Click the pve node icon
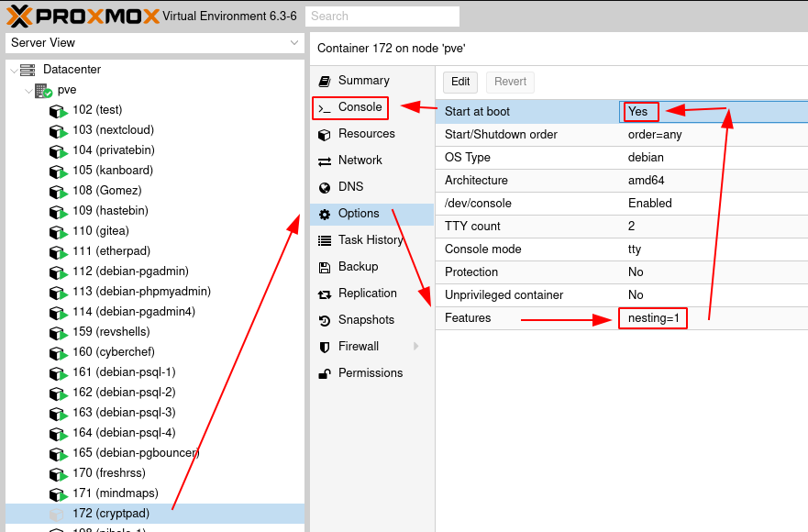The height and width of the screenshot is (532, 808). tap(44, 91)
